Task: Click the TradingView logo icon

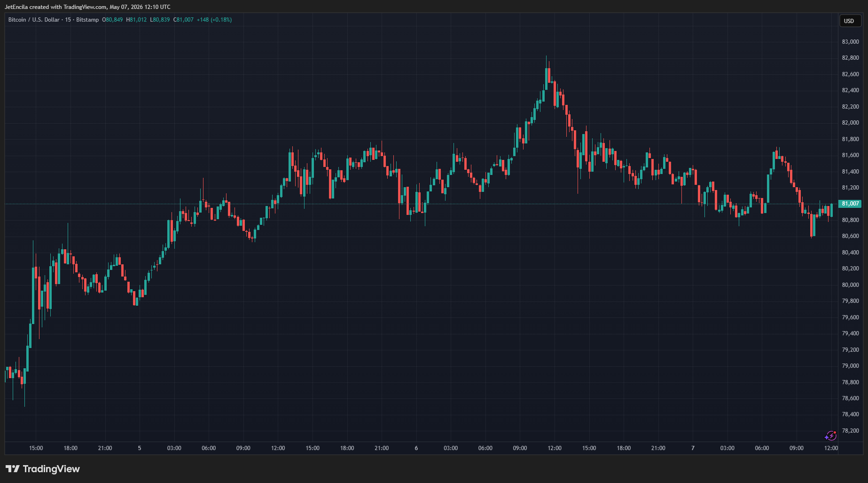Action: pos(13,469)
